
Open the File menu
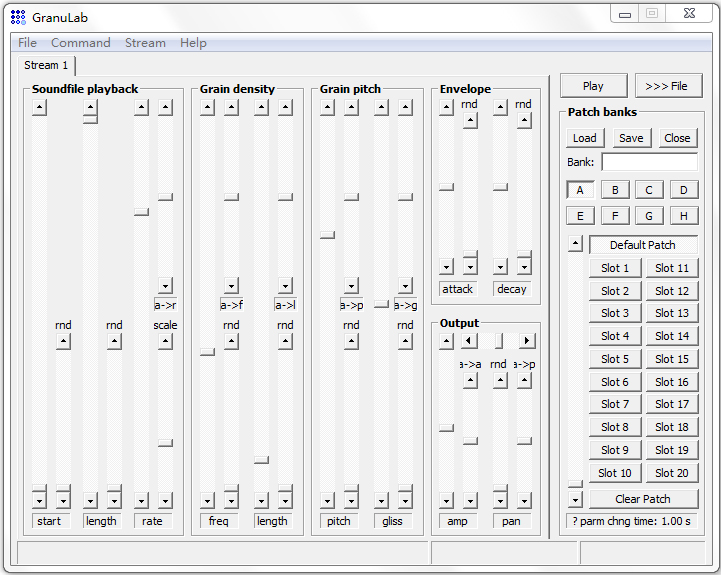point(27,43)
